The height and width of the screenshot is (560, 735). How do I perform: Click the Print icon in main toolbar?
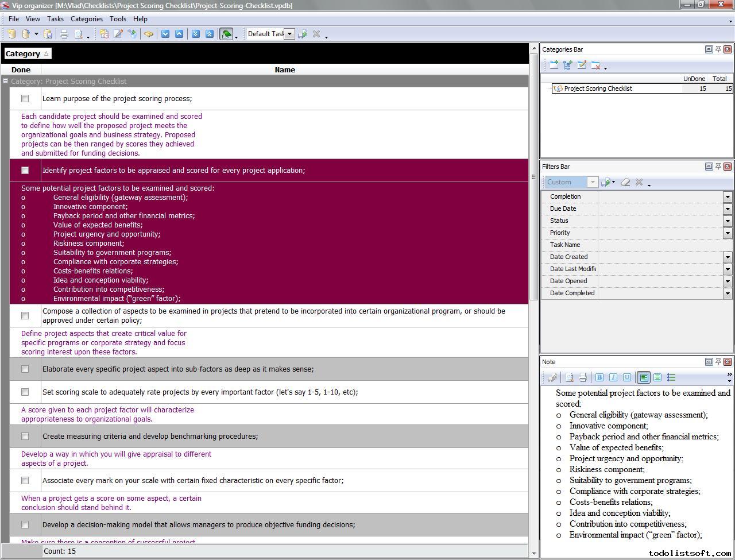64,34
